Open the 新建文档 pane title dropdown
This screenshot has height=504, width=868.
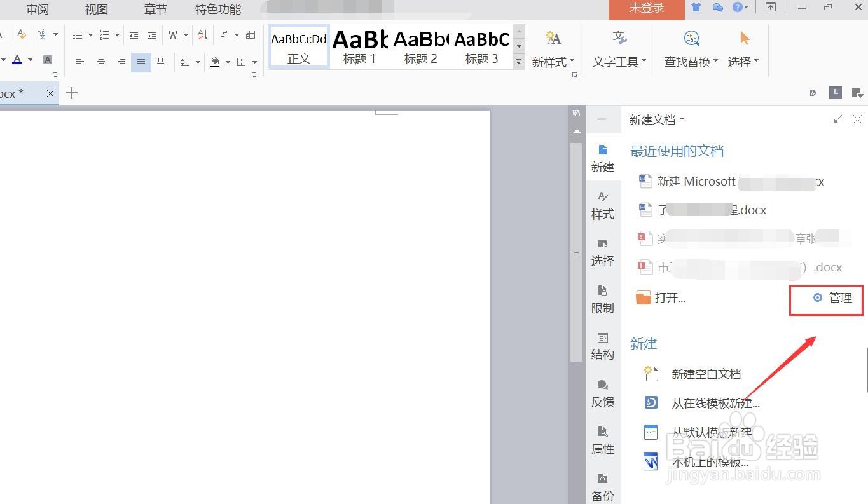click(682, 119)
